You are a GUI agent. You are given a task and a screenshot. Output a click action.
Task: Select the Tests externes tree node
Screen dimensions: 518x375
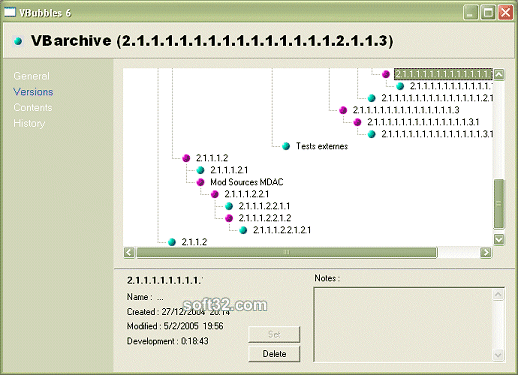(322, 146)
